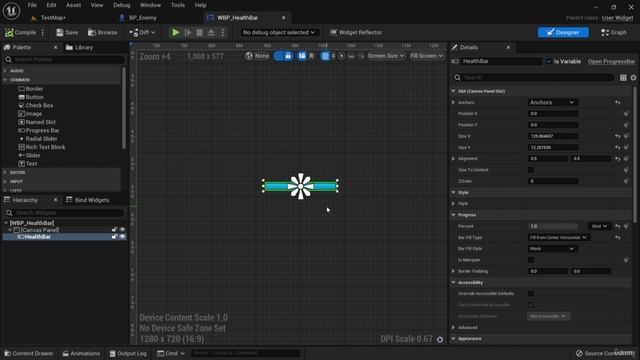Reset Bar Fill Type to default

[x=618, y=238]
